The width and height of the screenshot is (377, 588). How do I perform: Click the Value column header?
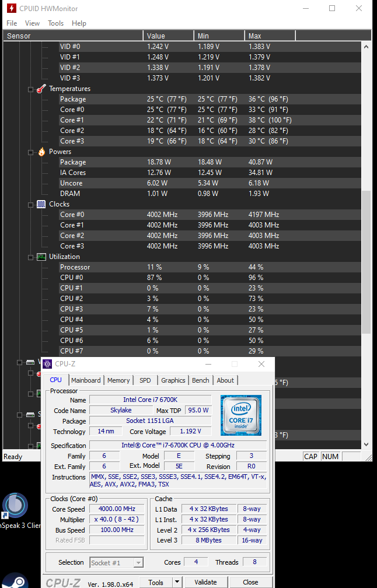pos(169,36)
